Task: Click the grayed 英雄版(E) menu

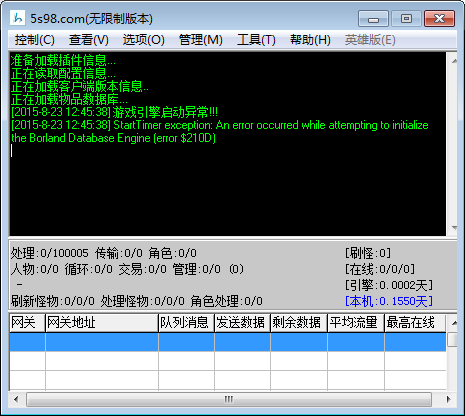Action: tap(370, 40)
